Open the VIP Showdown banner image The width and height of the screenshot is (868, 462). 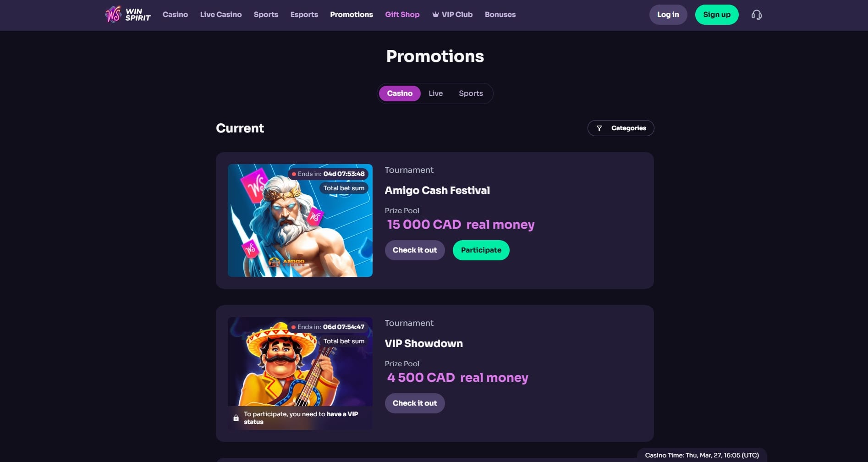tap(300, 374)
